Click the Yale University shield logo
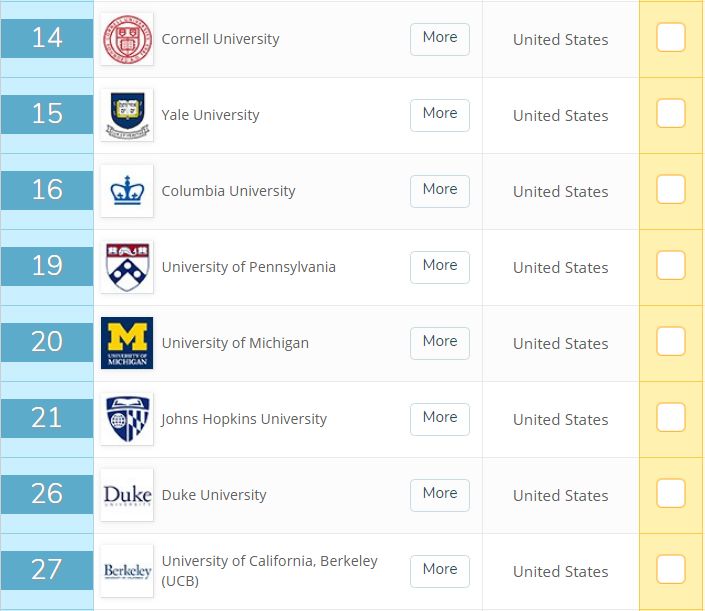 (127, 115)
